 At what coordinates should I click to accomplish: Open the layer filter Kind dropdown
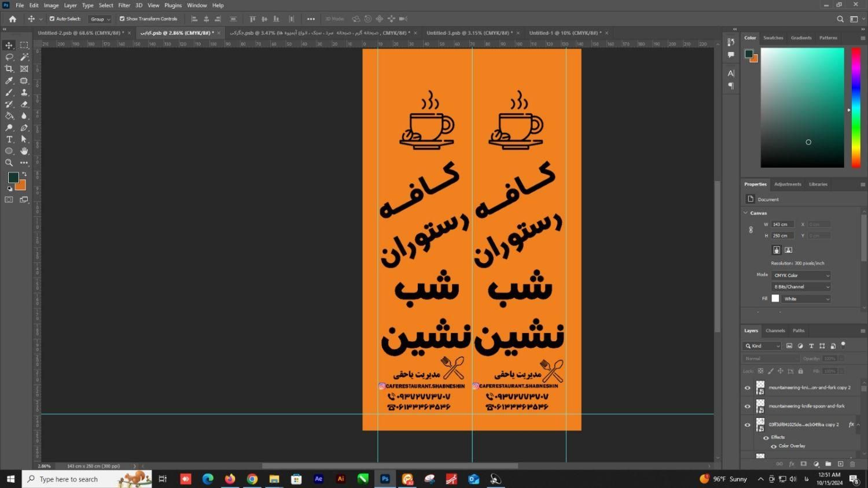point(762,346)
